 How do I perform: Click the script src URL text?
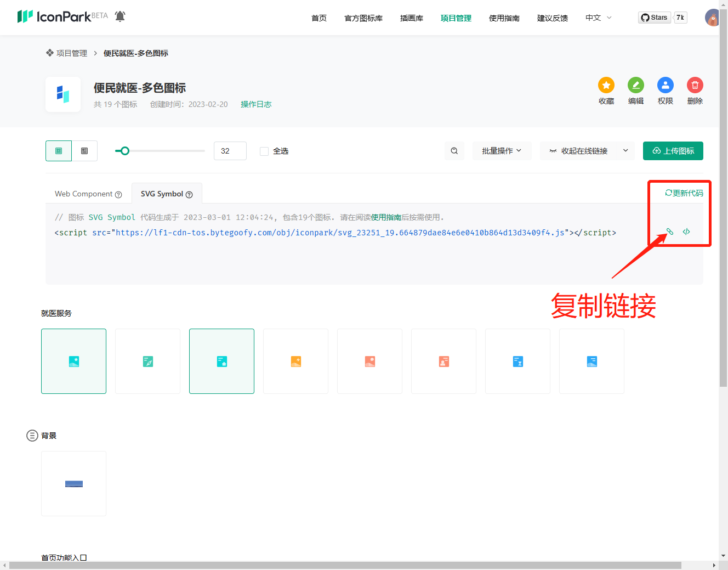(x=340, y=233)
